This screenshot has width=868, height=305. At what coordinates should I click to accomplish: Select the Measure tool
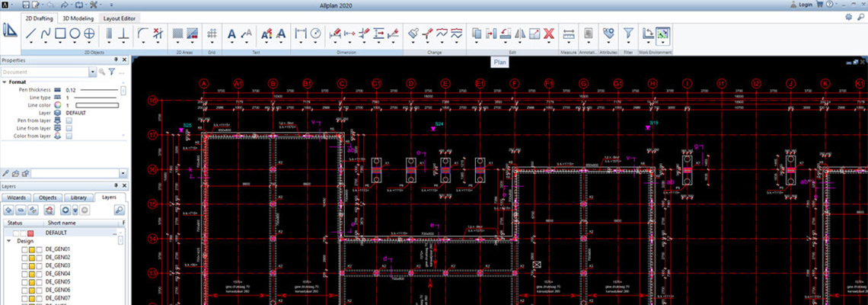pos(569,34)
